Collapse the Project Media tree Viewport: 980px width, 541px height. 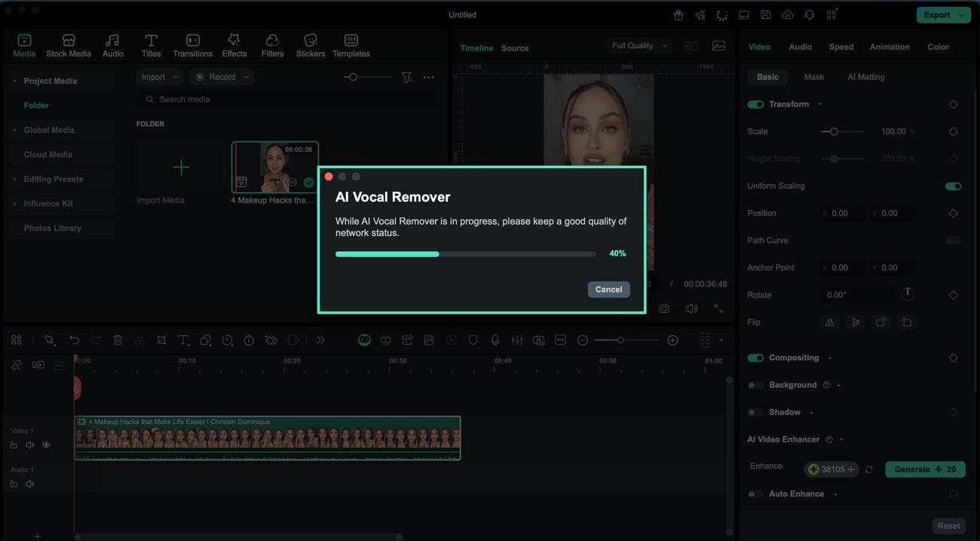[15, 81]
